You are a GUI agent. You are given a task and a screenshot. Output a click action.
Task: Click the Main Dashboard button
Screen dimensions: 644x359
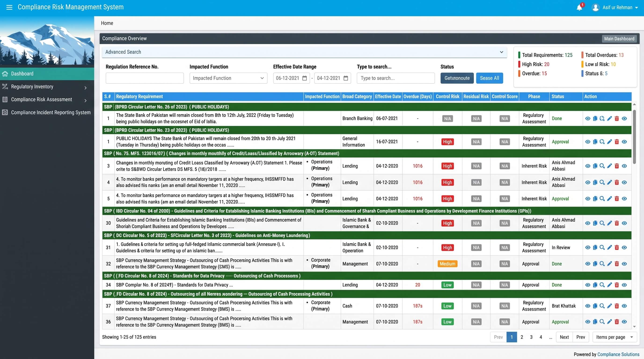(619, 39)
